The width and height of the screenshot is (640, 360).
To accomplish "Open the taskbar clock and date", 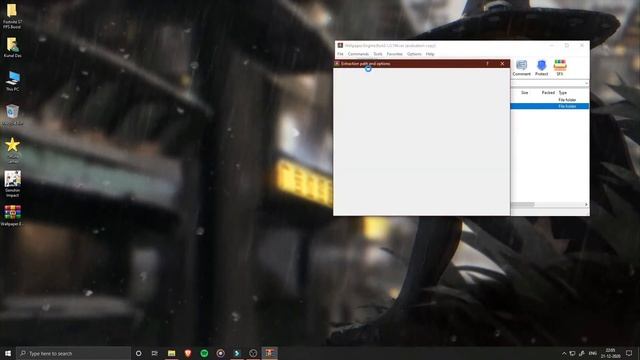I will [611, 353].
